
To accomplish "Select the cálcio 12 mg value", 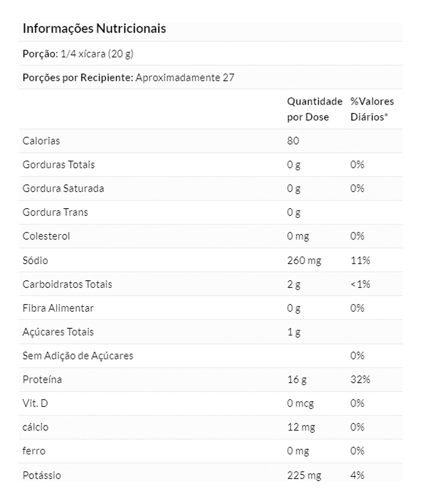I will pyautogui.click(x=301, y=427).
